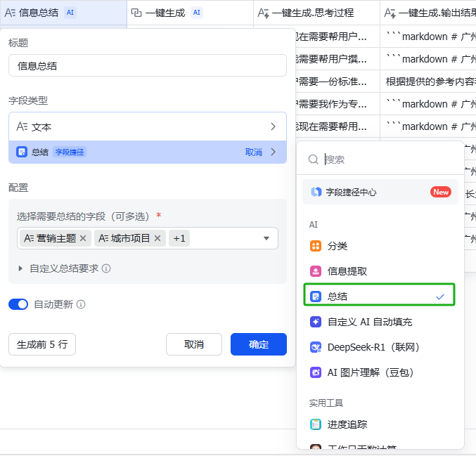Select 信息提取 menu option
The height and width of the screenshot is (456, 476).
(379, 271)
